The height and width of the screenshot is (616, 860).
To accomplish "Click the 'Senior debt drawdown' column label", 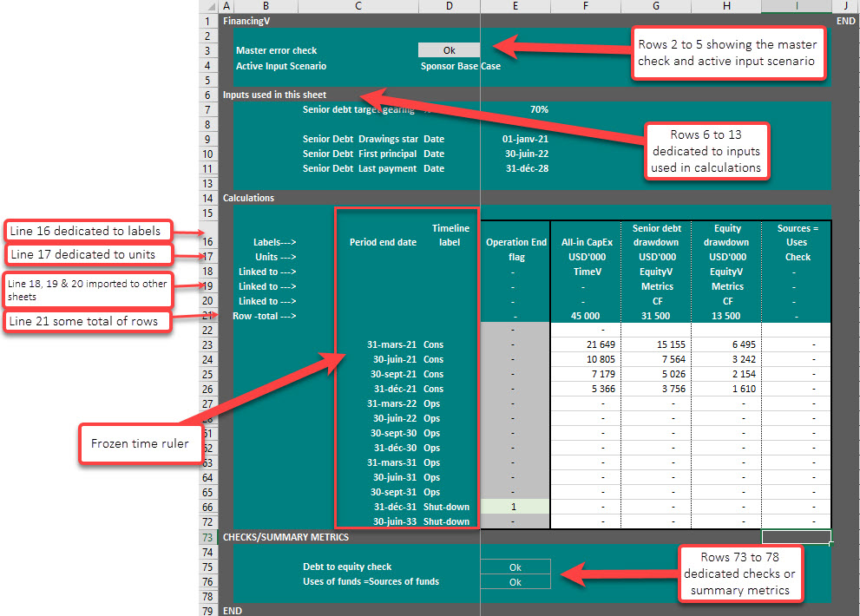I will click(x=657, y=235).
